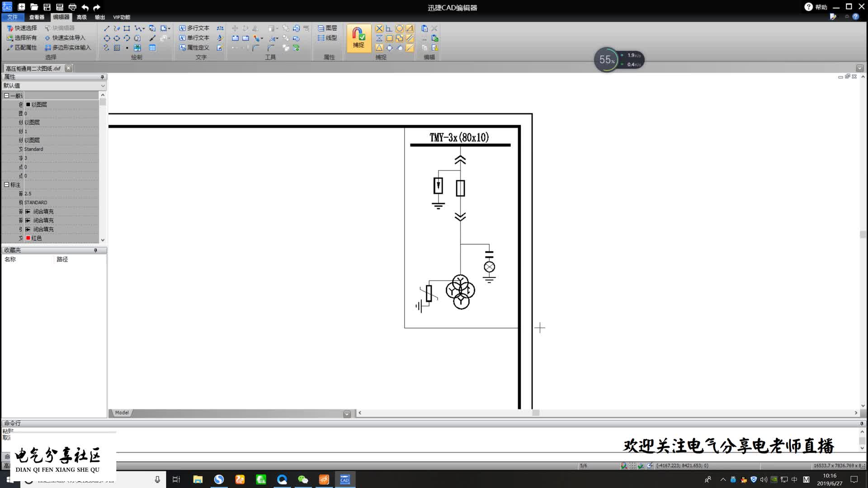Pin the 属性 panel
Viewport: 868px width, 488px height.
[102, 77]
